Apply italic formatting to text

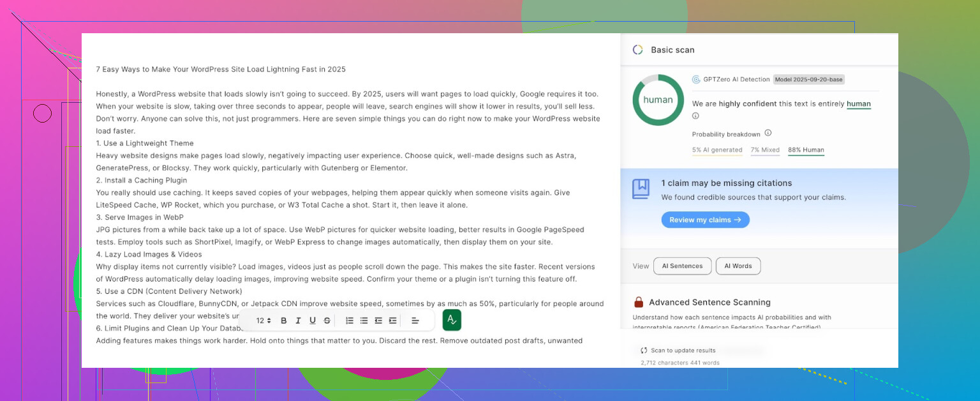tap(298, 321)
